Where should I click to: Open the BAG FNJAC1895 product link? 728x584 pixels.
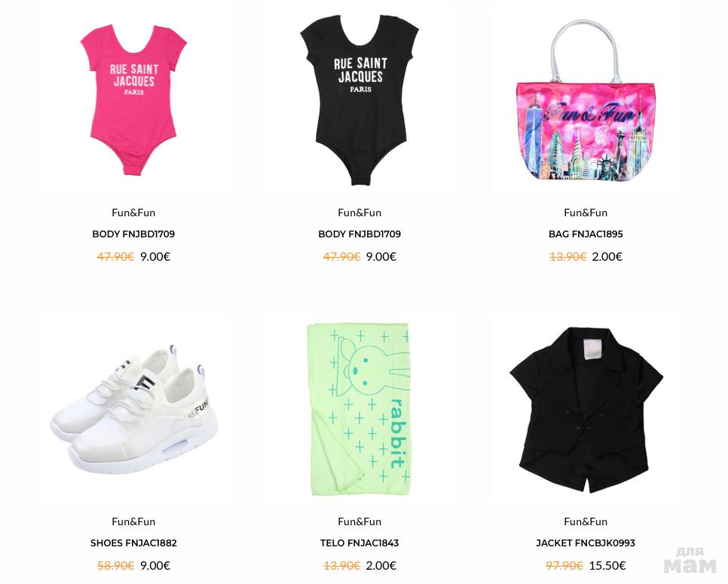(x=586, y=234)
